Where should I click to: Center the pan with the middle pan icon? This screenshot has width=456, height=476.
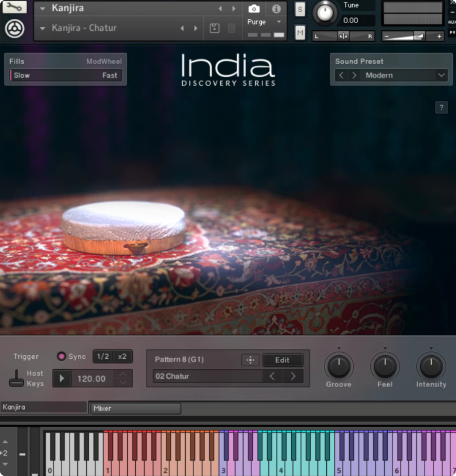tap(344, 36)
